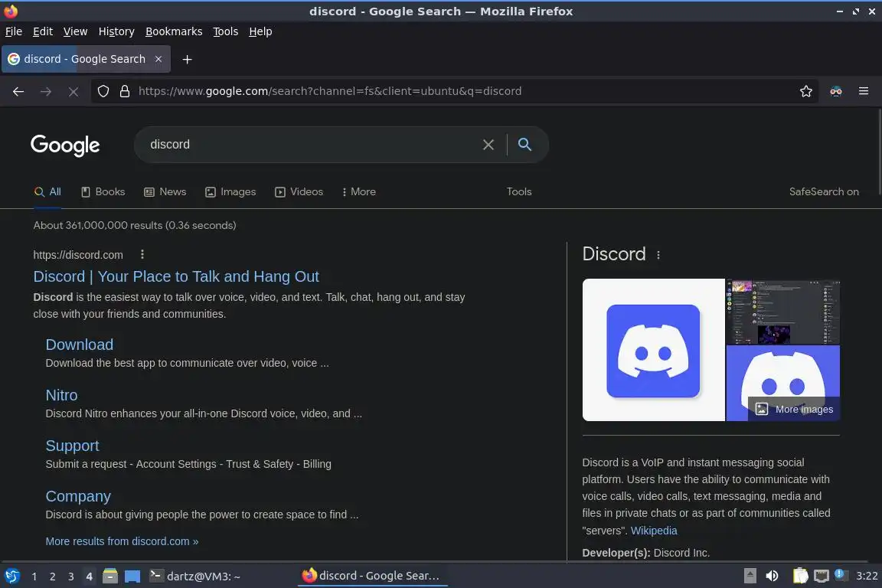This screenshot has height=588, width=882.
Task: Open the History menu
Action: pyautogui.click(x=116, y=31)
